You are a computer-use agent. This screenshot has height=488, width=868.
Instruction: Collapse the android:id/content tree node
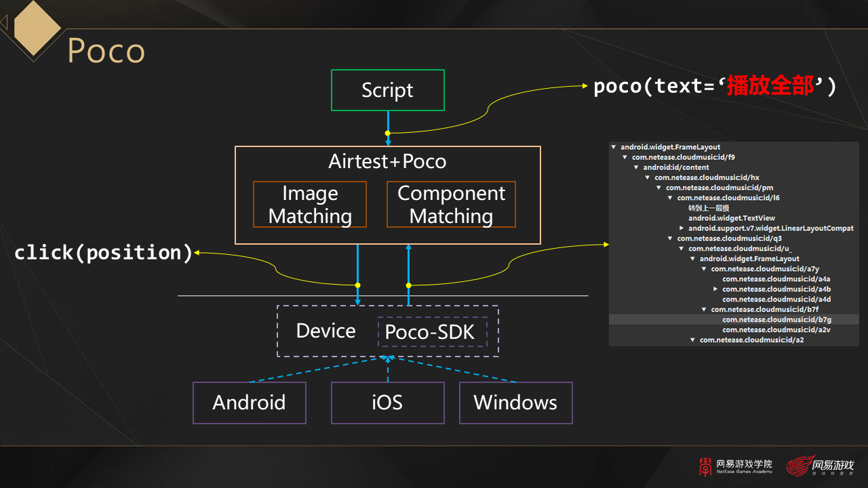click(x=636, y=167)
